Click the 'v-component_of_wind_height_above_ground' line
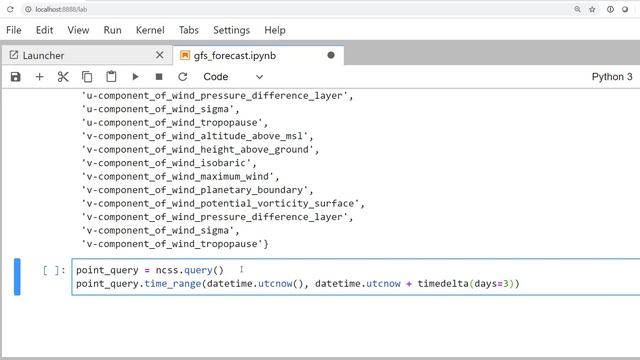The image size is (640, 360). (x=200, y=149)
